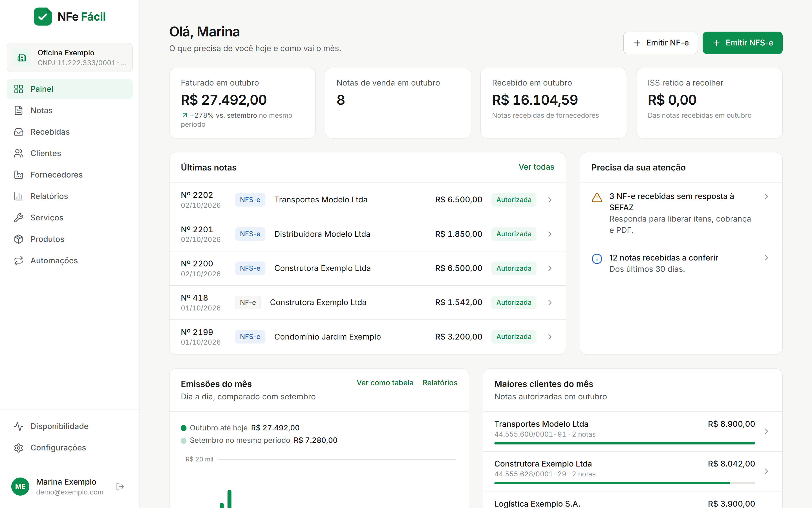Click the Autorizada badge on Nº 2200

point(514,268)
